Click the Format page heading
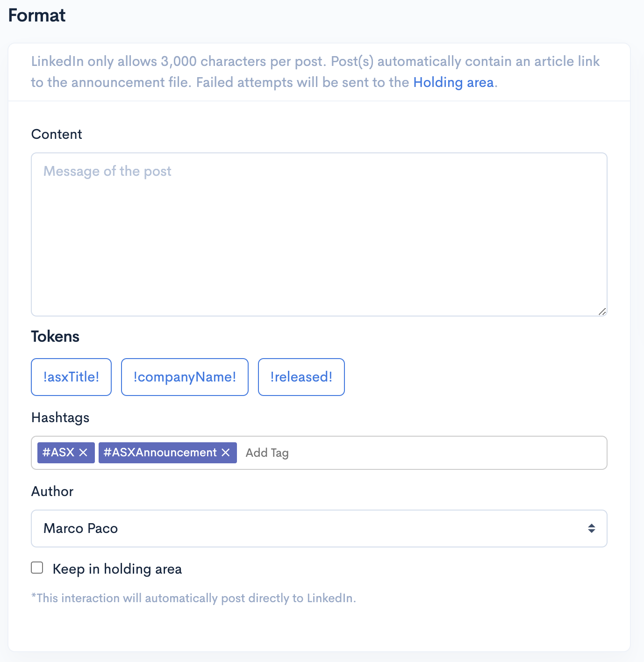The width and height of the screenshot is (644, 662). point(36,15)
